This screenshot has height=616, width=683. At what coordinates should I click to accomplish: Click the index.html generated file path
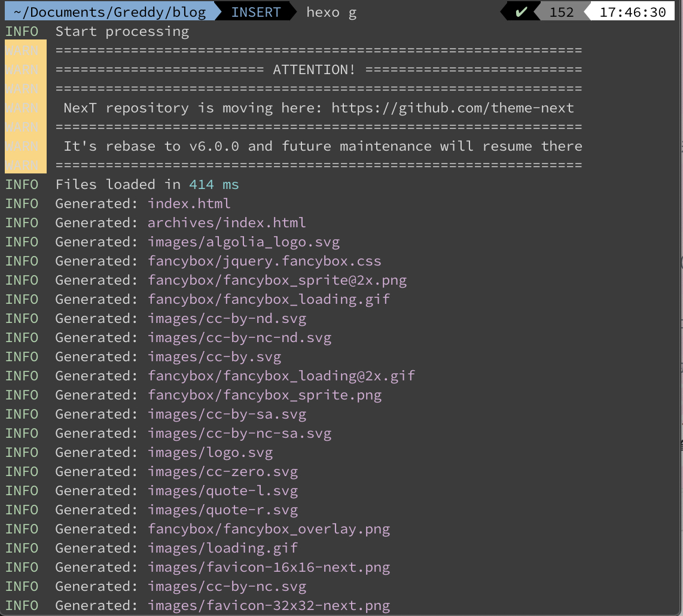tap(189, 204)
